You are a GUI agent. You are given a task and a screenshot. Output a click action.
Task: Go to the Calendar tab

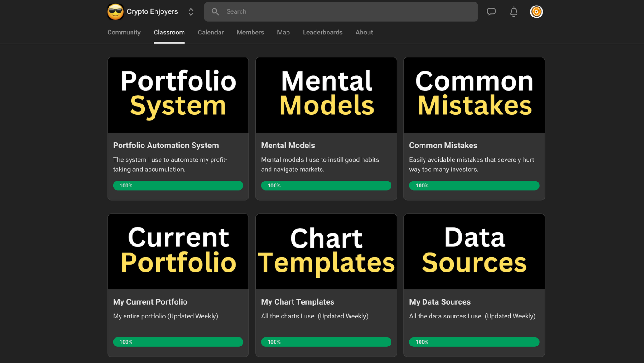click(211, 33)
